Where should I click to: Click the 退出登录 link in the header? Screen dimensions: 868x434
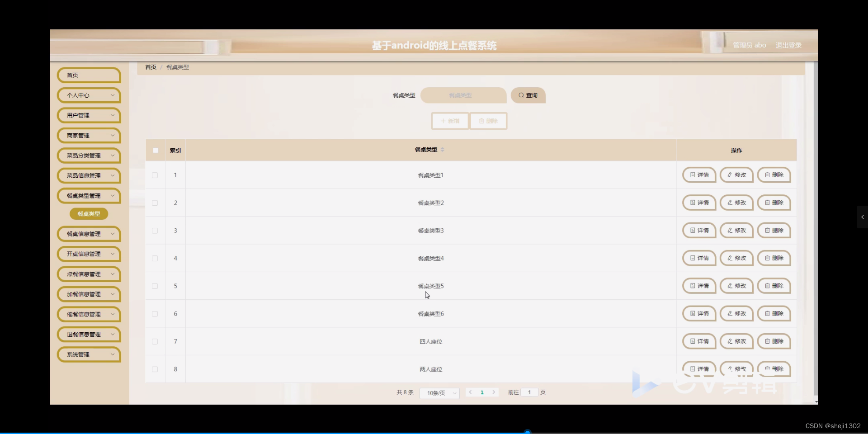coord(788,45)
